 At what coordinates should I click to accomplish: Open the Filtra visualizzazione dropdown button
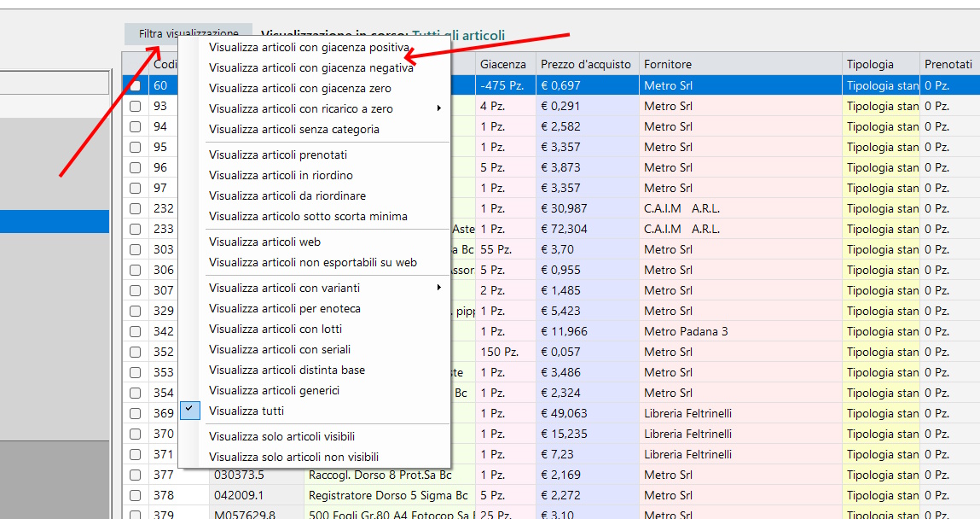coord(188,33)
